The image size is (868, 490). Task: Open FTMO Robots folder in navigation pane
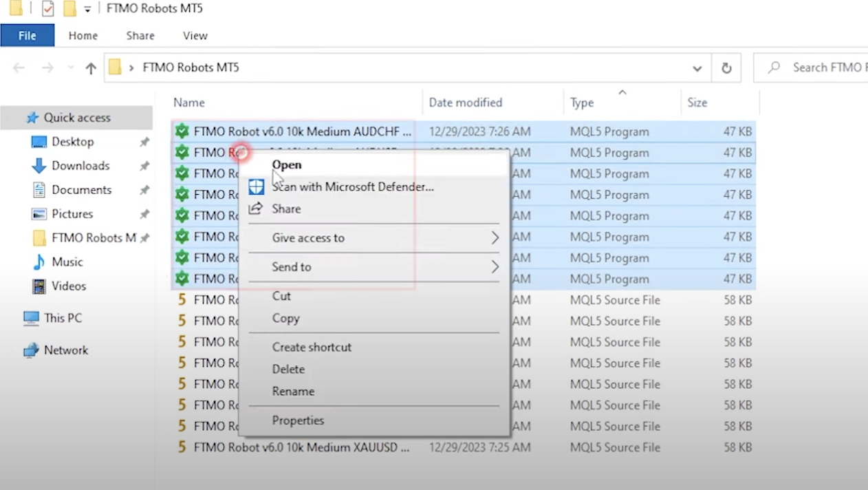[94, 238]
